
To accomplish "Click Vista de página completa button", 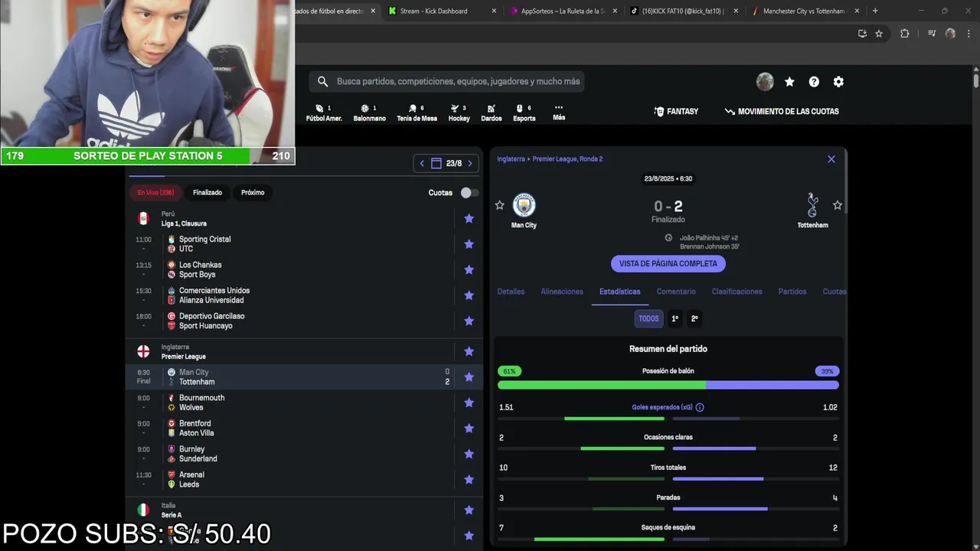I will 668,263.
